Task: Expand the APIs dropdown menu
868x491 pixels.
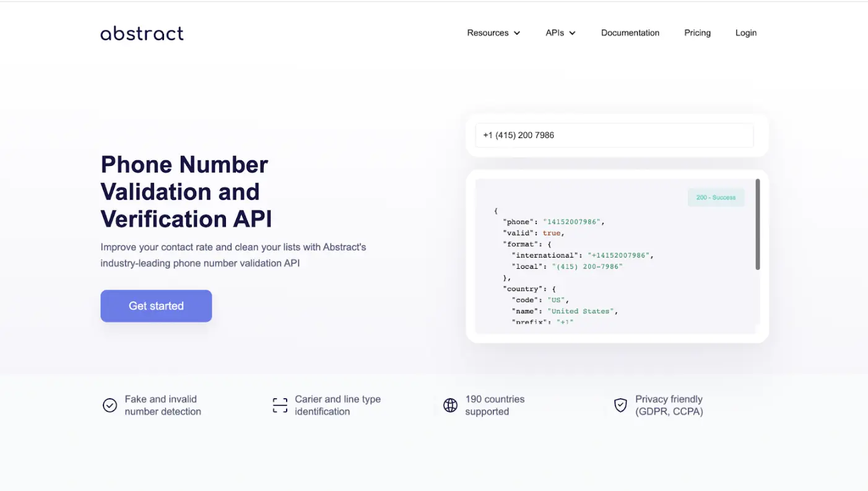Action: pyautogui.click(x=560, y=33)
